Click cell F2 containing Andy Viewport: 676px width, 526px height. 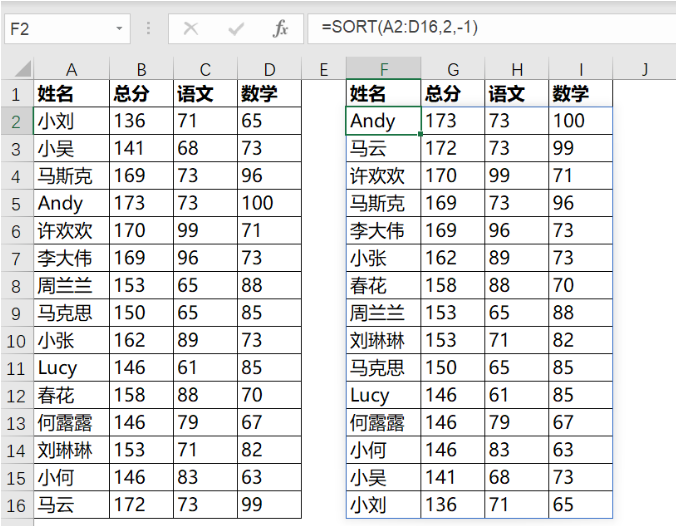point(384,121)
